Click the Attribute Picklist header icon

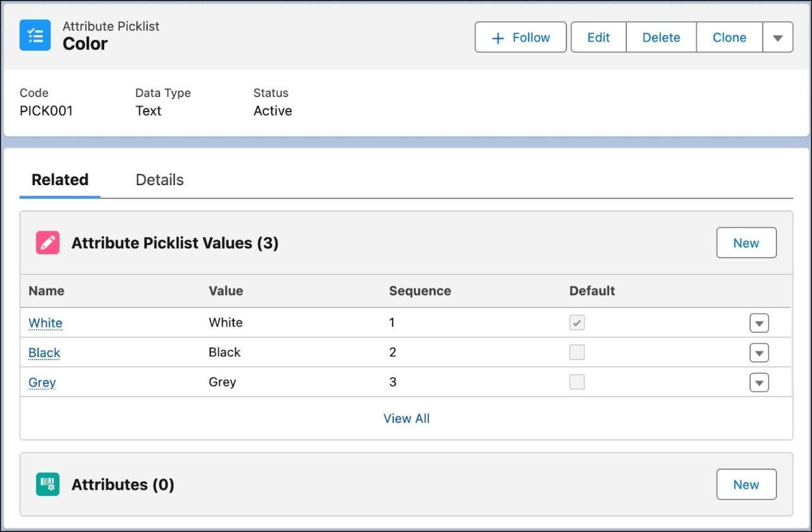(35, 36)
